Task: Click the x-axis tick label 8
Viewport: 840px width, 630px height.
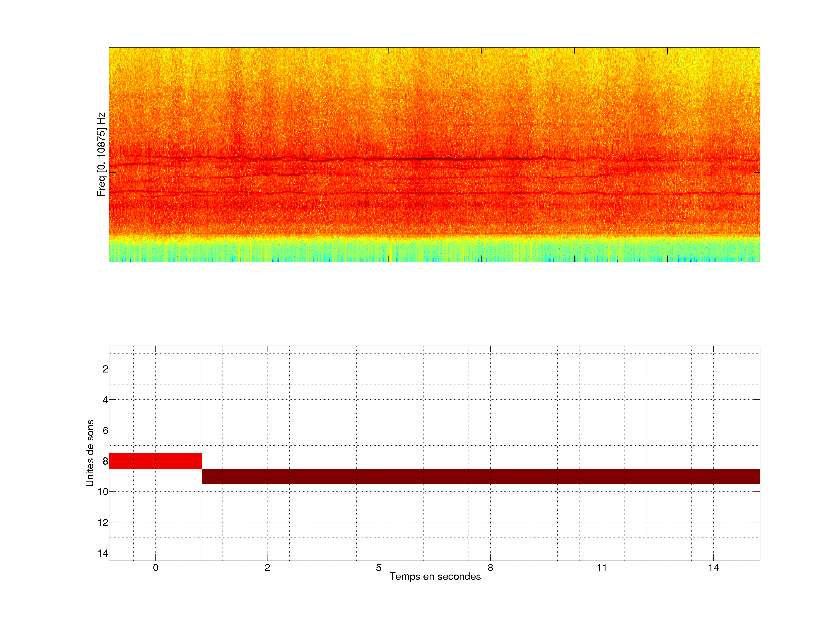Action: point(490,568)
